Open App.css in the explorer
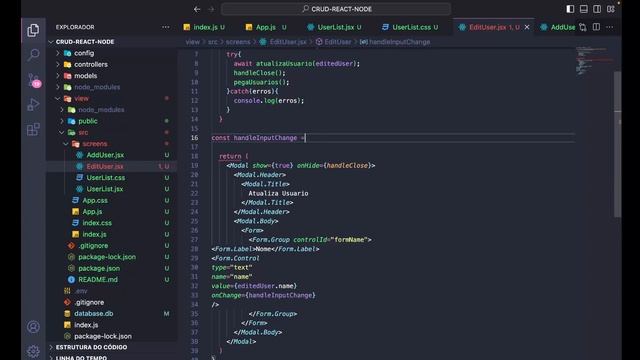 pos(95,200)
